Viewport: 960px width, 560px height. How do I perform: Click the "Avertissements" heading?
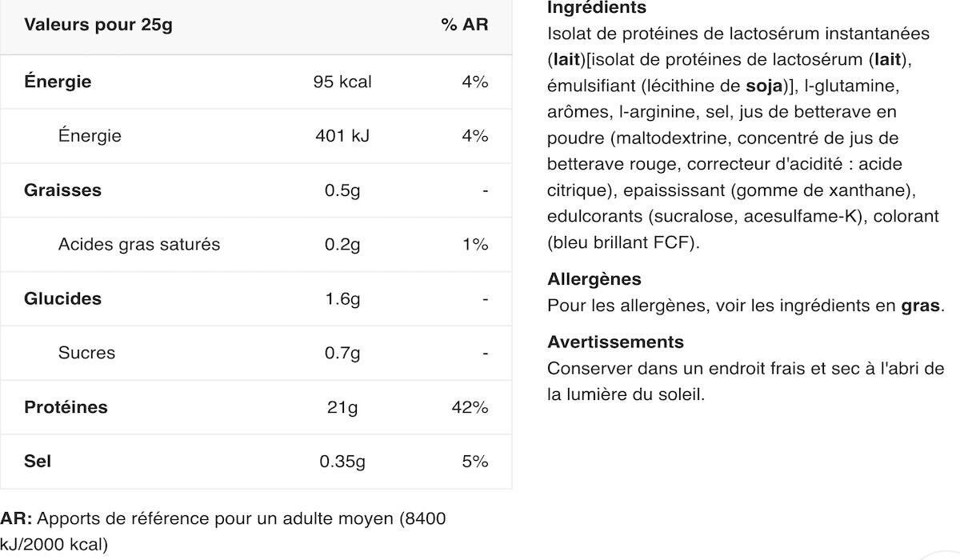click(x=615, y=342)
